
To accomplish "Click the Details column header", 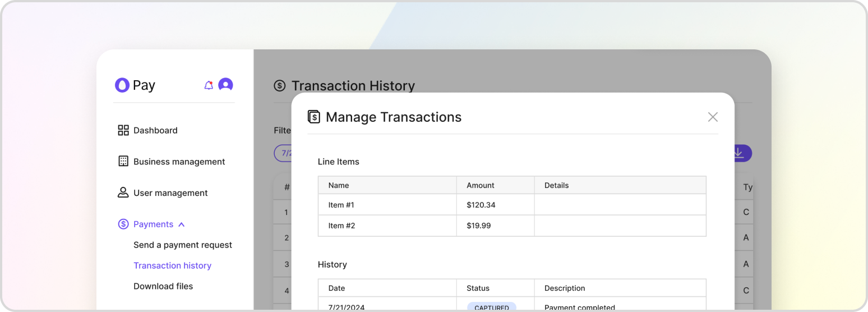I will pyautogui.click(x=556, y=185).
